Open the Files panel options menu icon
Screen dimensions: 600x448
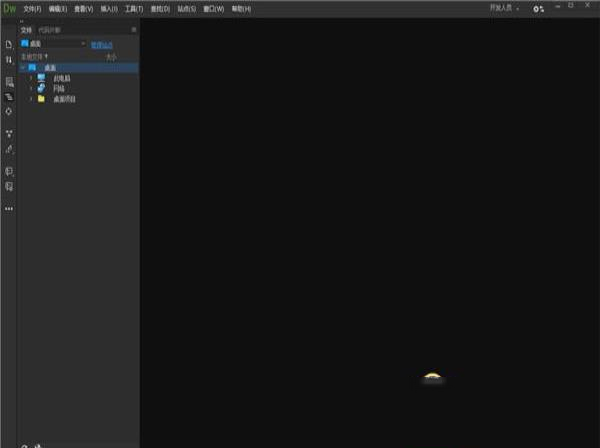[x=134, y=29]
